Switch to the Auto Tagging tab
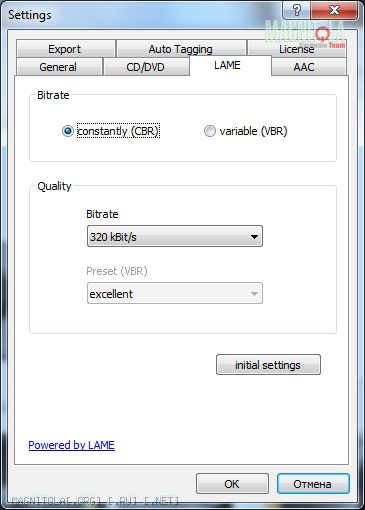 click(x=181, y=49)
